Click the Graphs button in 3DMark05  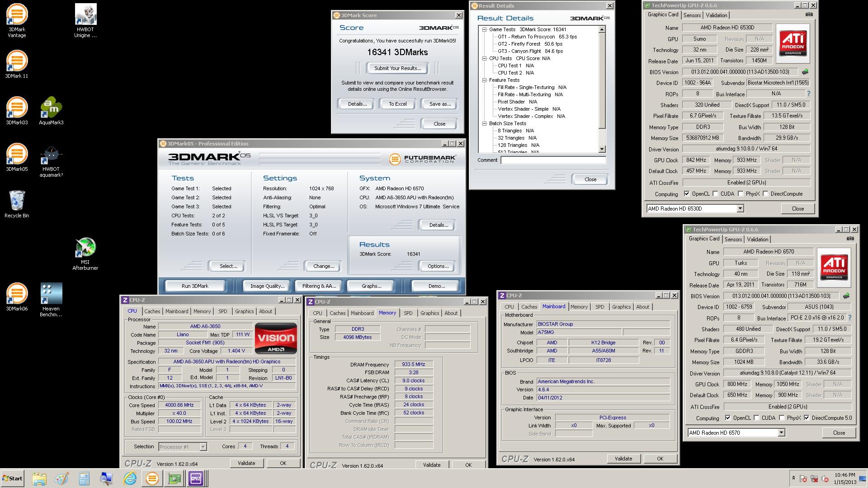tap(371, 286)
